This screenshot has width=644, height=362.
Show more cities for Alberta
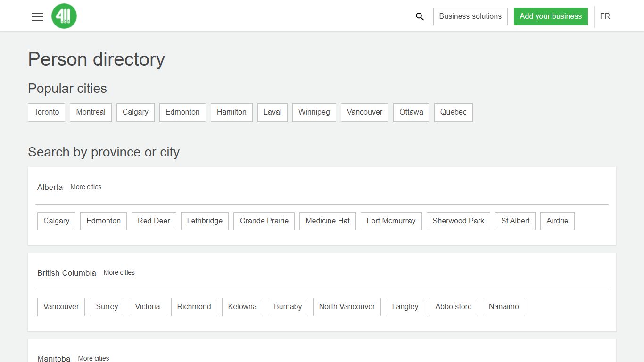(86, 187)
